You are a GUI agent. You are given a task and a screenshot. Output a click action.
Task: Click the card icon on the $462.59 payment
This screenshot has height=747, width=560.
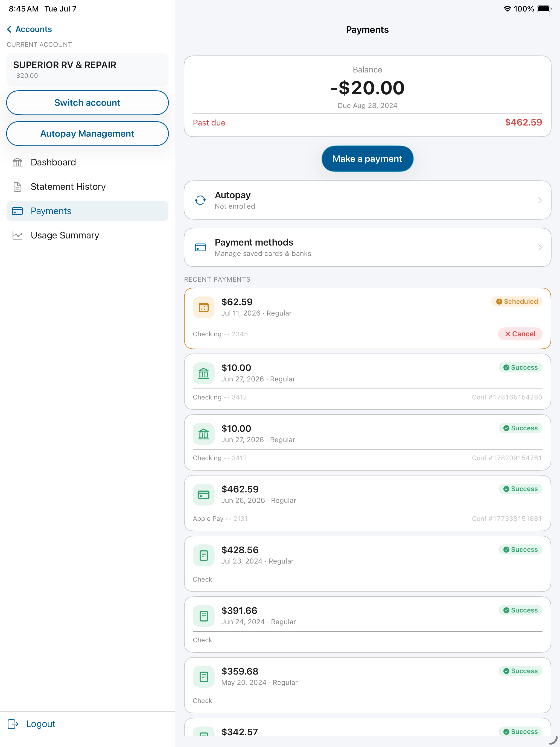(204, 495)
